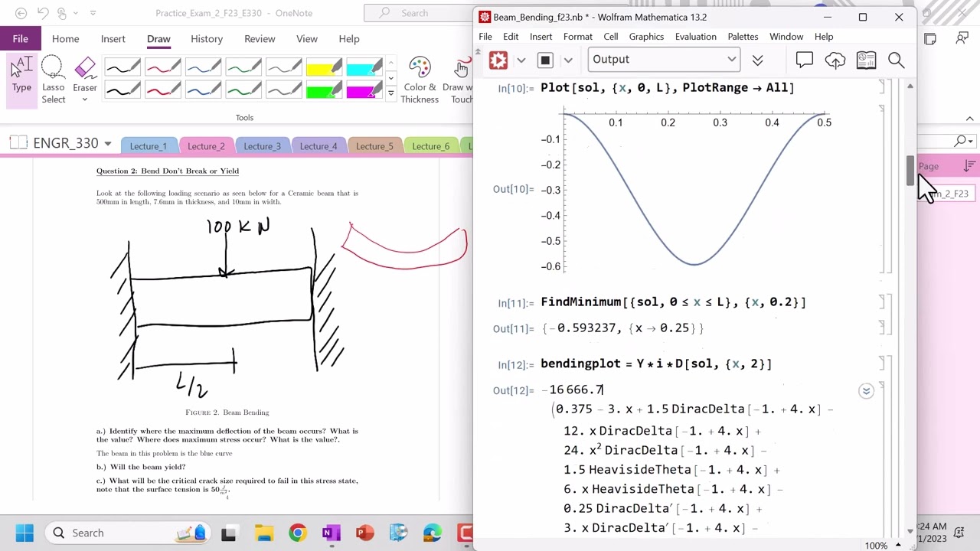Open the Eraser options dropdown arrow
980x551 pixels.
85,99
